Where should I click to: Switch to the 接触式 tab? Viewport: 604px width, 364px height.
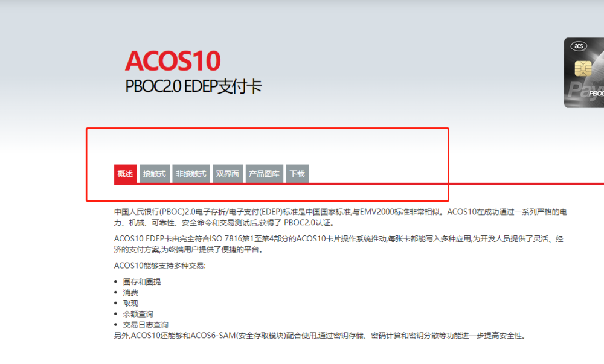tap(155, 174)
